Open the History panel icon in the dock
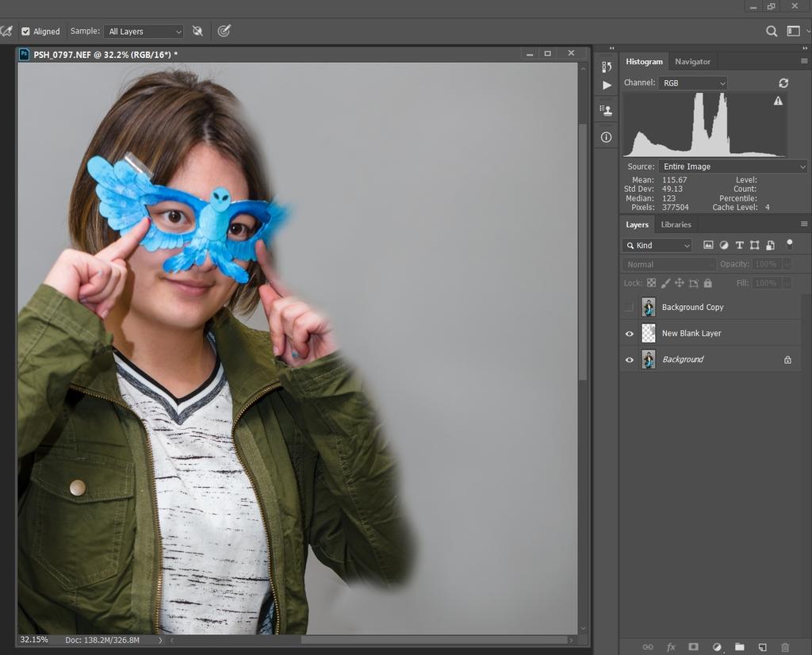The width and height of the screenshot is (812, 655). click(606, 67)
